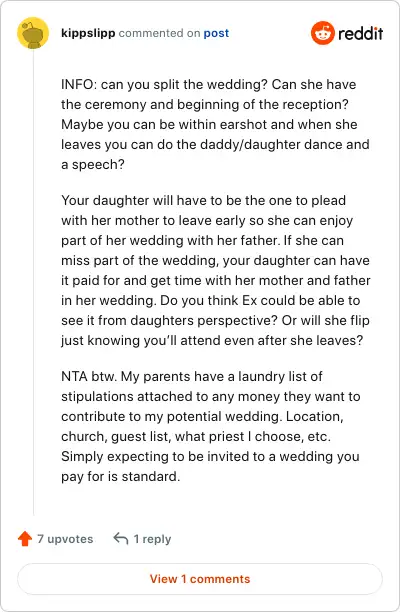Open kippslipp's yellow avatar
This screenshot has height=612, width=400.
(x=33, y=33)
